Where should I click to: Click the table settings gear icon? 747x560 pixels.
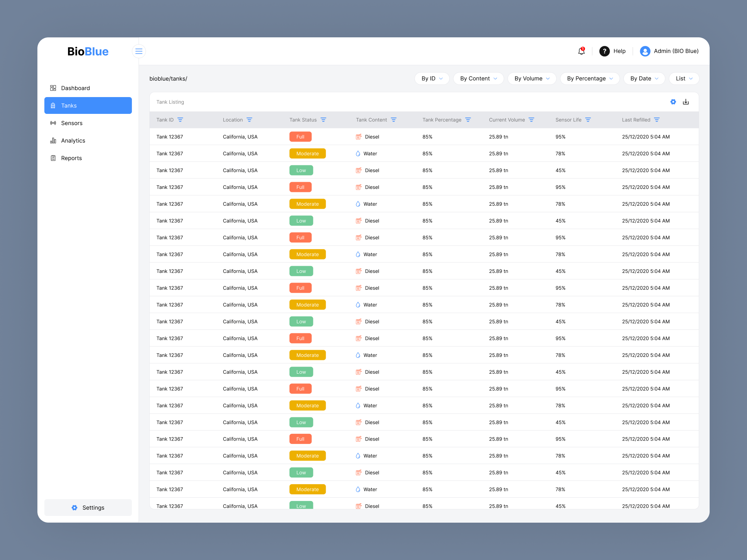click(x=673, y=102)
